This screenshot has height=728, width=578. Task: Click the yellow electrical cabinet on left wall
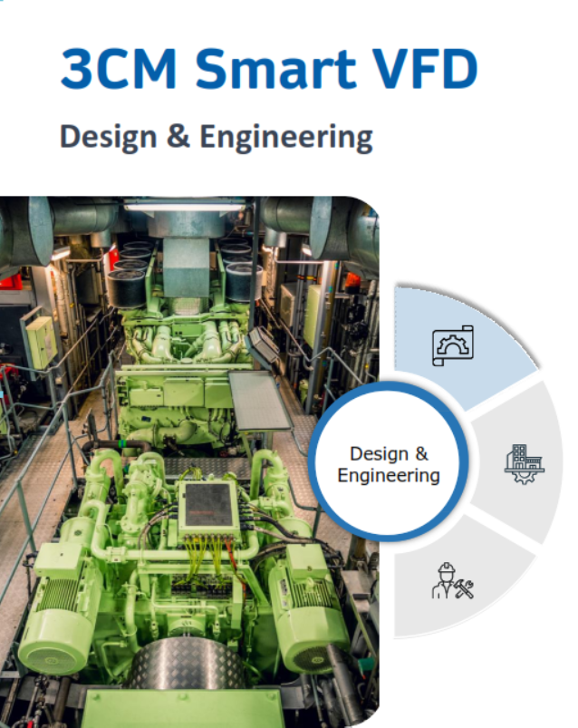tap(40, 341)
